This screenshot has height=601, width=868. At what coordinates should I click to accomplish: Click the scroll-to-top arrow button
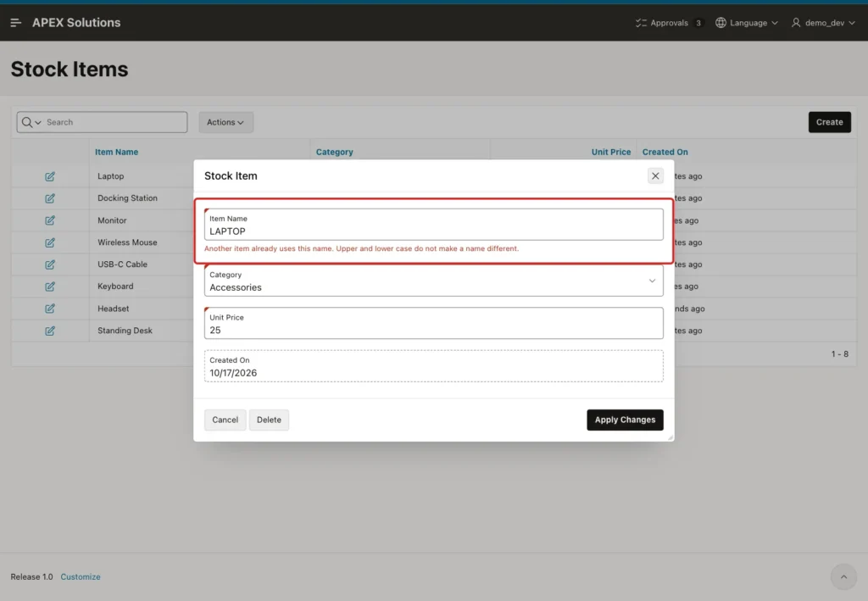pos(843,576)
